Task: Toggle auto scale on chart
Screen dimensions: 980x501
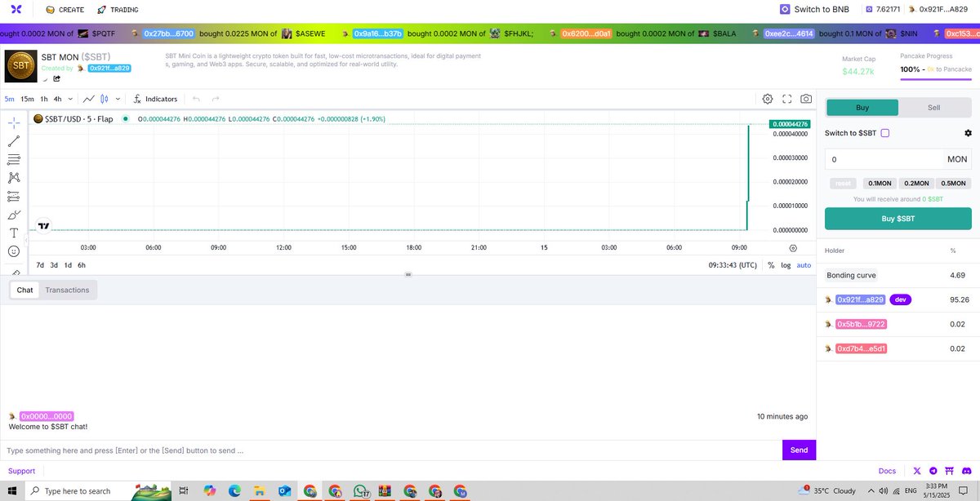Action: (x=804, y=265)
